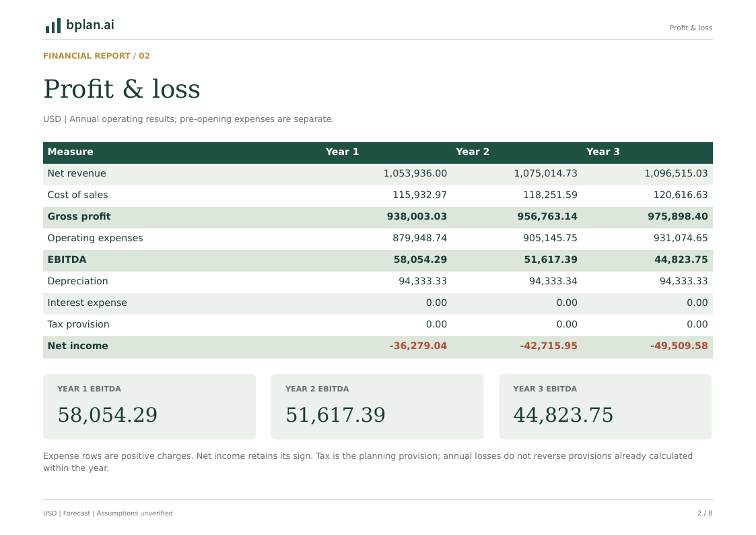This screenshot has width=756, height=535.
Task: Click Net income value -49,509.58
Action: point(679,346)
